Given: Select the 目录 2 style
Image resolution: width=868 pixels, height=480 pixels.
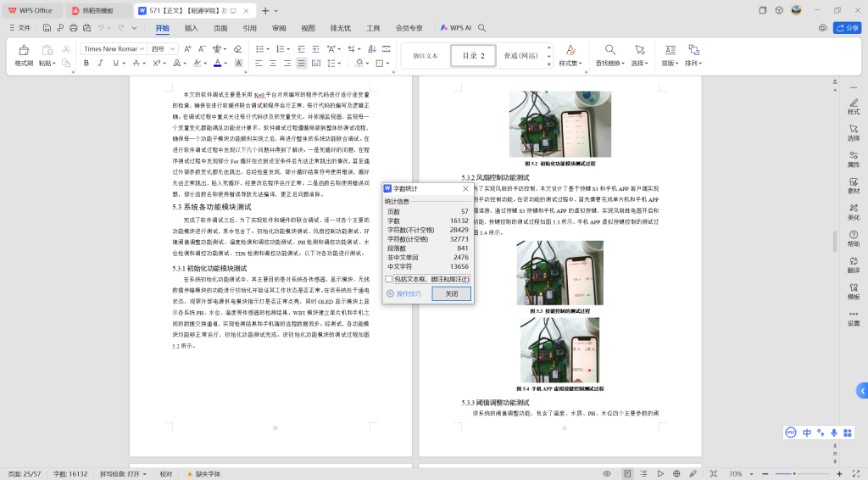Looking at the screenshot, I should pyautogui.click(x=473, y=56).
